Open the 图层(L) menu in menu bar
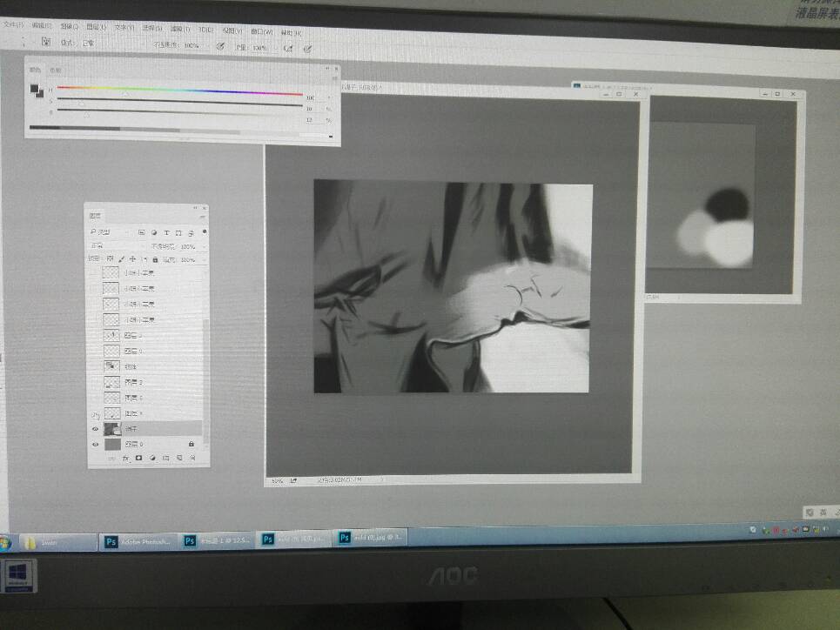Viewport: 840px width, 630px height. pos(97,27)
